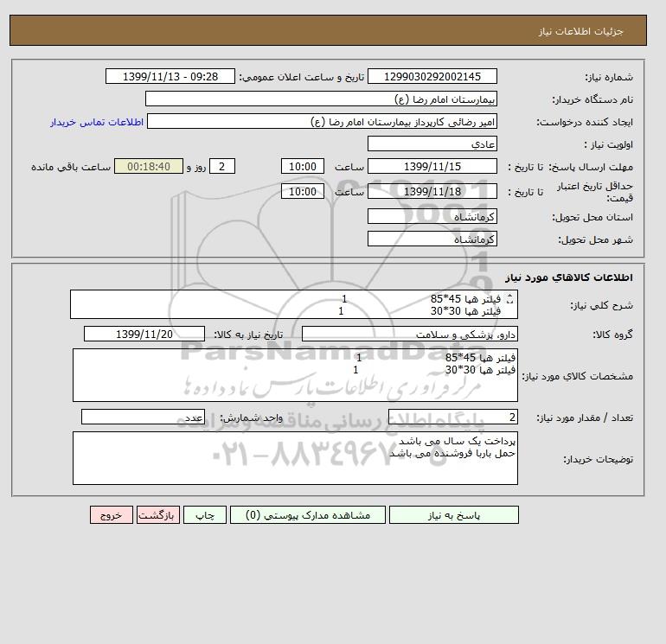Viewport: 666px width, 644px height.
Task: Click the 'بازگشت' back button
Action: pos(158,514)
